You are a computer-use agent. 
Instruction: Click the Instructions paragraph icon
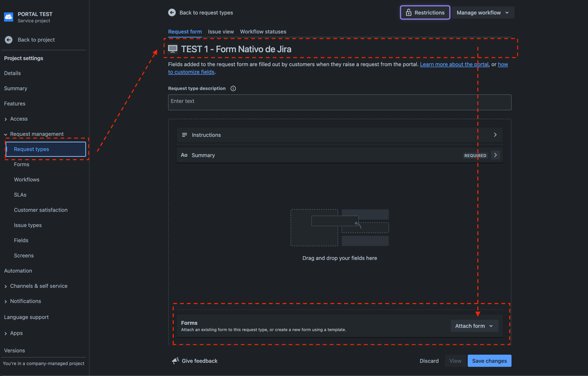184,135
